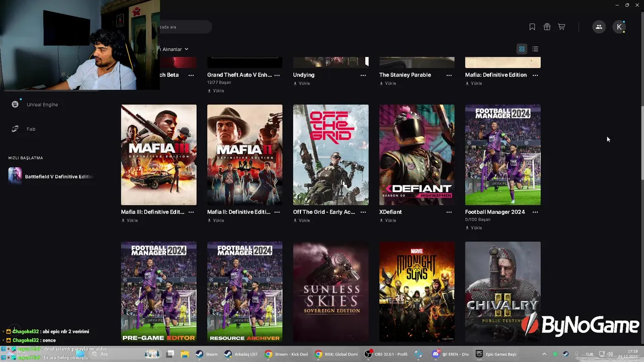The image size is (644, 362).
Task: Click Yükle under XDefiant
Action: pyautogui.click(x=388, y=221)
